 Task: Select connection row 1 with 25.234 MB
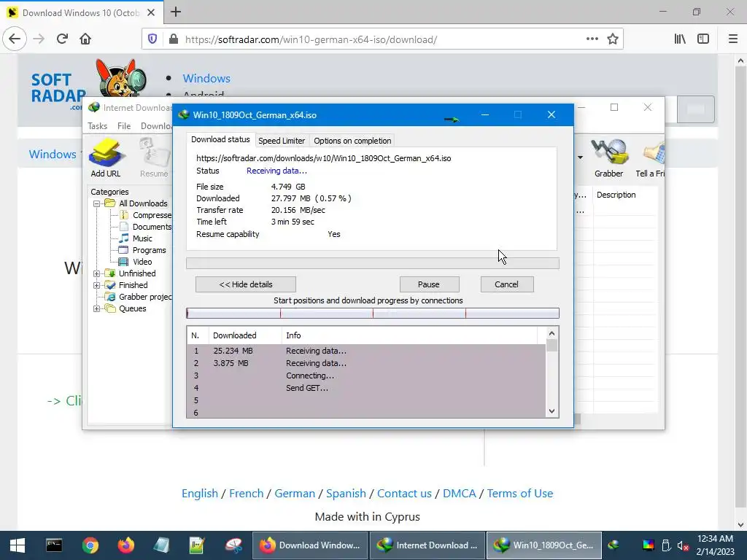click(x=366, y=351)
